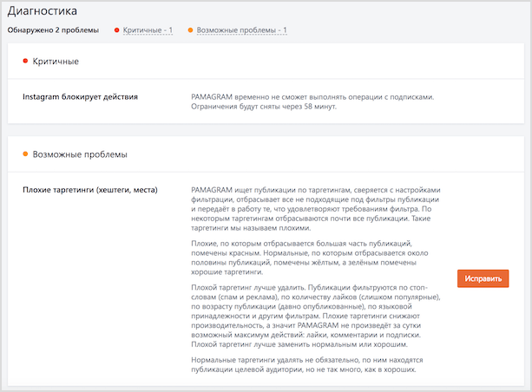Click the red dot in the "Критичные" section header
The height and width of the screenshot is (392, 532).
pyautogui.click(x=25, y=62)
